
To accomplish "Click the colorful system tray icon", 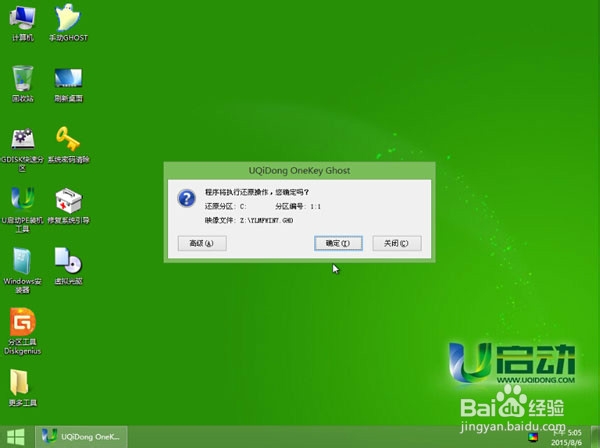I will click(533, 437).
